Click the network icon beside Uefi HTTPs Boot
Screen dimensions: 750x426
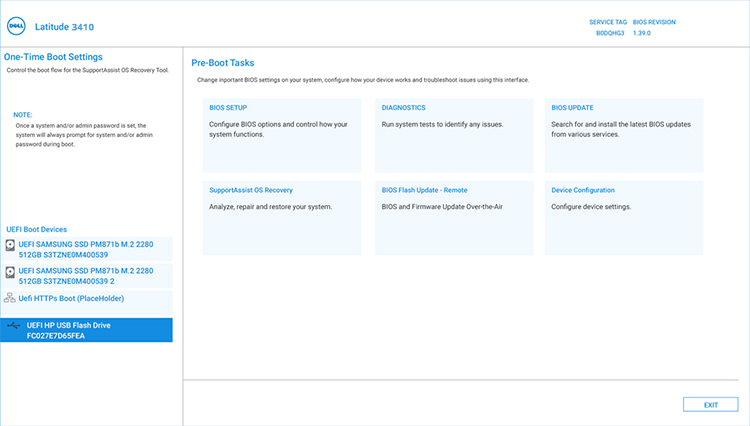(x=10, y=298)
